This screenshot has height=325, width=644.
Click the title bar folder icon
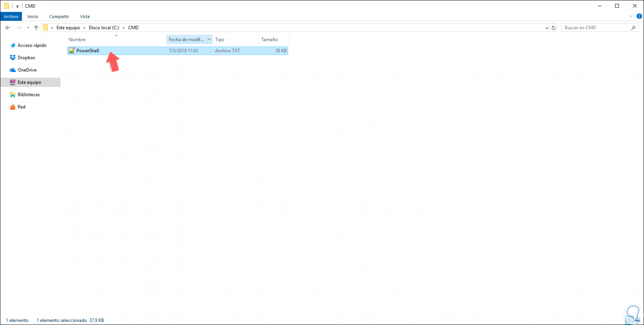point(7,6)
